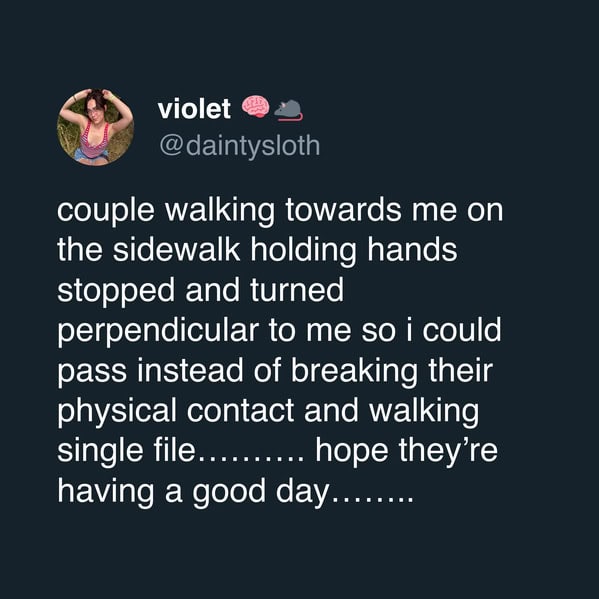Viewport: 599px width, 599px height.
Task: Open violet's circular profile picture
Action: click(96, 127)
